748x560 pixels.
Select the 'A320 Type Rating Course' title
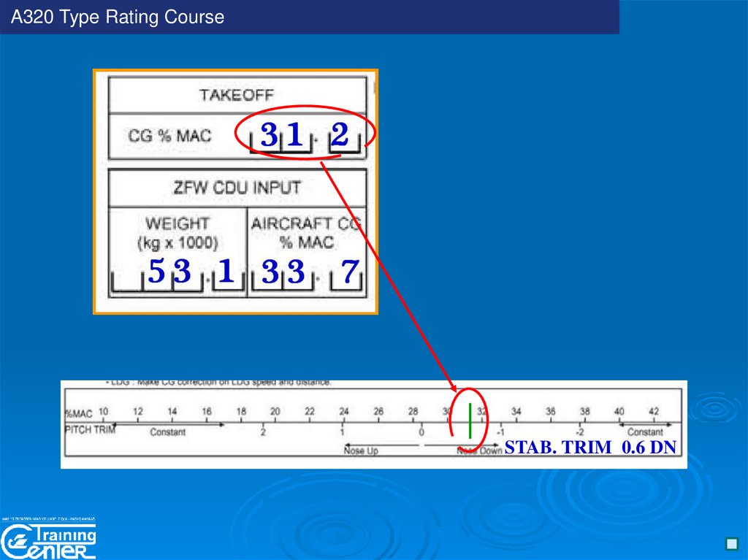pyautogui.click(x=118, y=17)
